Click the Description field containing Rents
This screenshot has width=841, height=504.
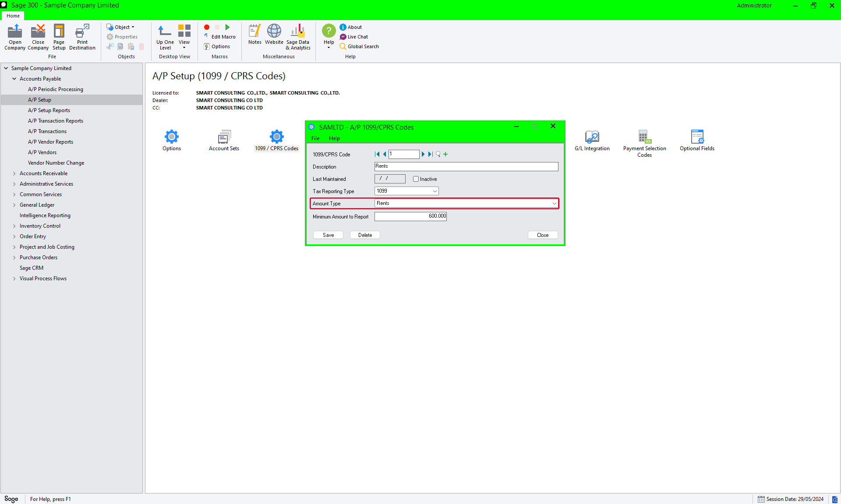point(466,166)
